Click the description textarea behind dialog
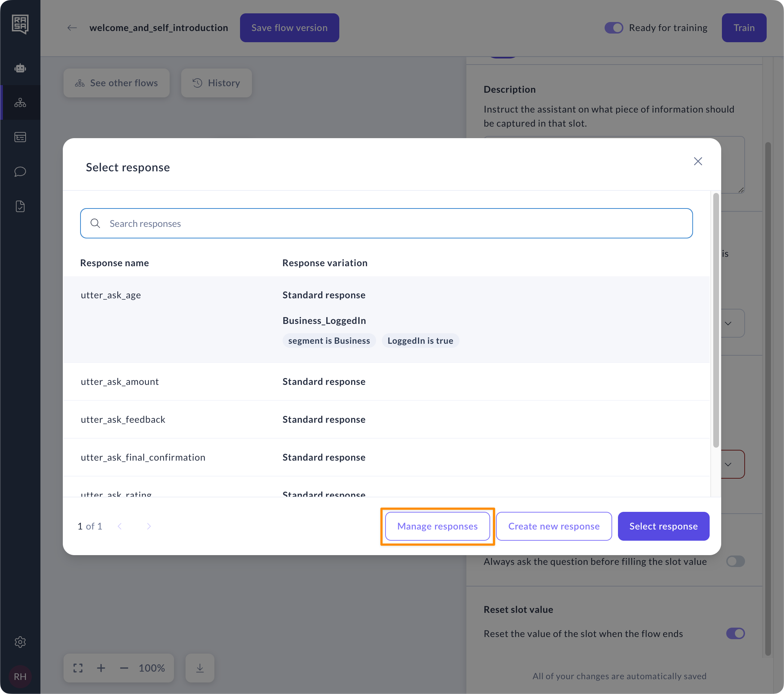This screenshot has height=694, width=784. (x=733, y=165)
